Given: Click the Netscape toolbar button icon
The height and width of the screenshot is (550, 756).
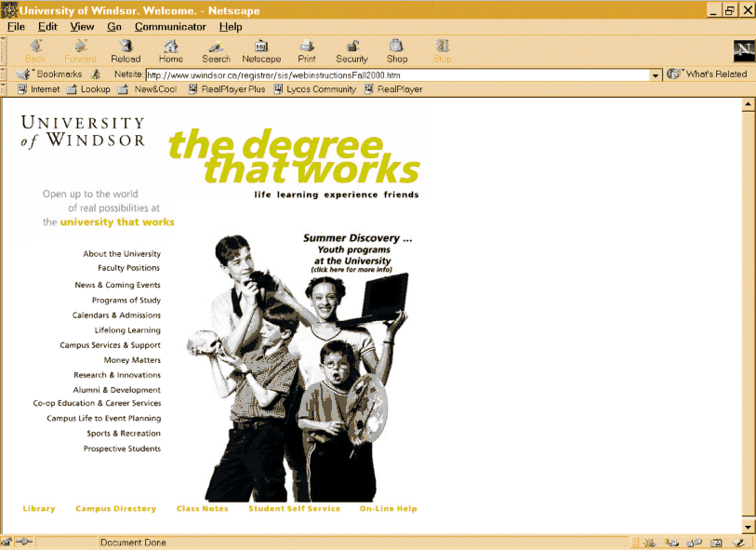Looking at the screenshot, I should (x=261, y=47).
